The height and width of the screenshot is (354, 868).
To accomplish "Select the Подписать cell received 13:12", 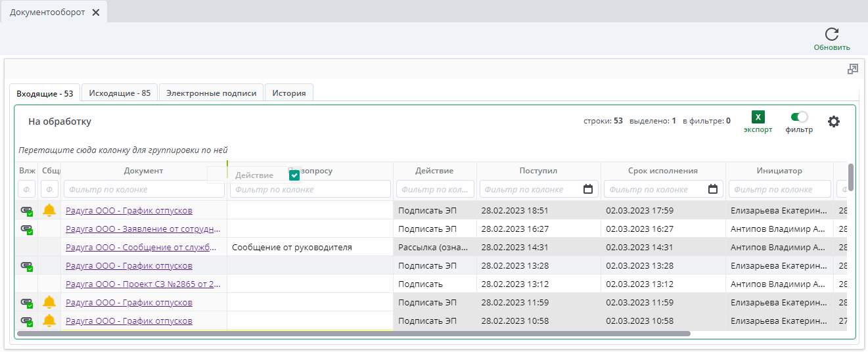I will [435, 284].
